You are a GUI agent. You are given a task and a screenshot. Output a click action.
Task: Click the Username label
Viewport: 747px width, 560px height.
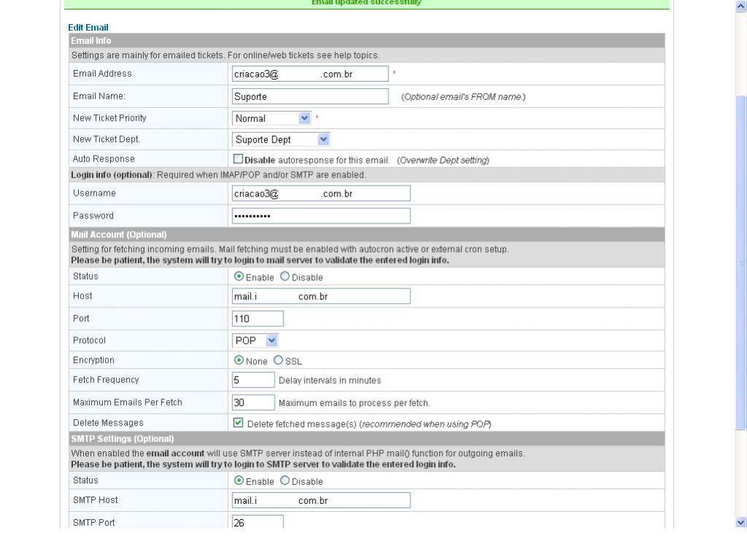tap(94, 193)
